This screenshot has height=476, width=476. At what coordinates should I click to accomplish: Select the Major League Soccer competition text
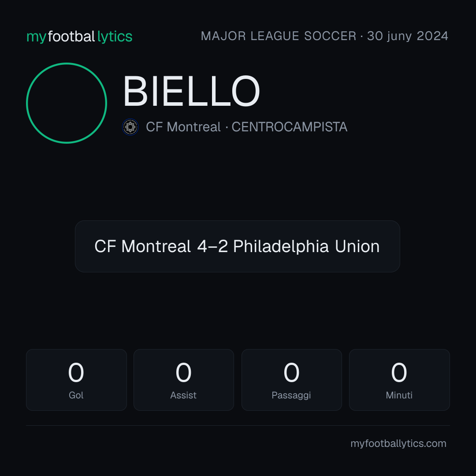279,36
